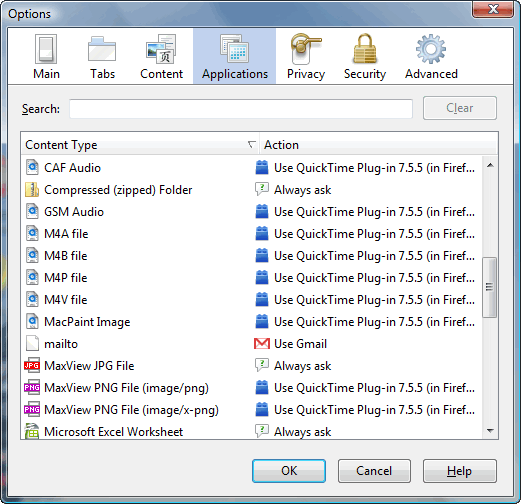Select MaxView PNG File (image/x-png) text
521x504 pixels.
(x=131, y=410)
